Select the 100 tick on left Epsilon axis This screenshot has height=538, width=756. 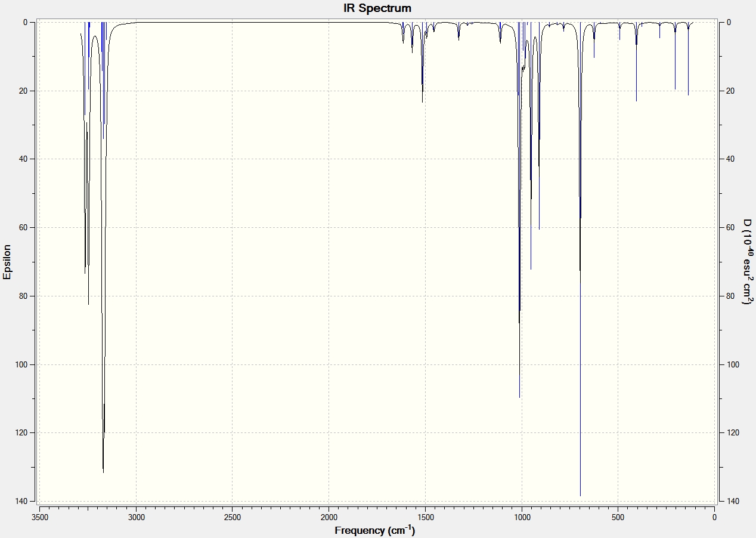point(28,364)
